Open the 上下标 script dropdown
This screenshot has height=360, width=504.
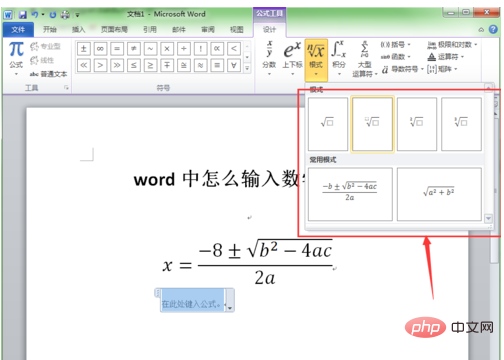[292, 58]
